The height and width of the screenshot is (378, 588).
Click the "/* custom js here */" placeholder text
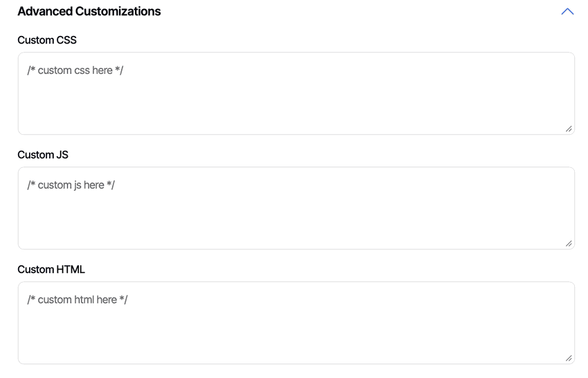click(x=71, y=185)
